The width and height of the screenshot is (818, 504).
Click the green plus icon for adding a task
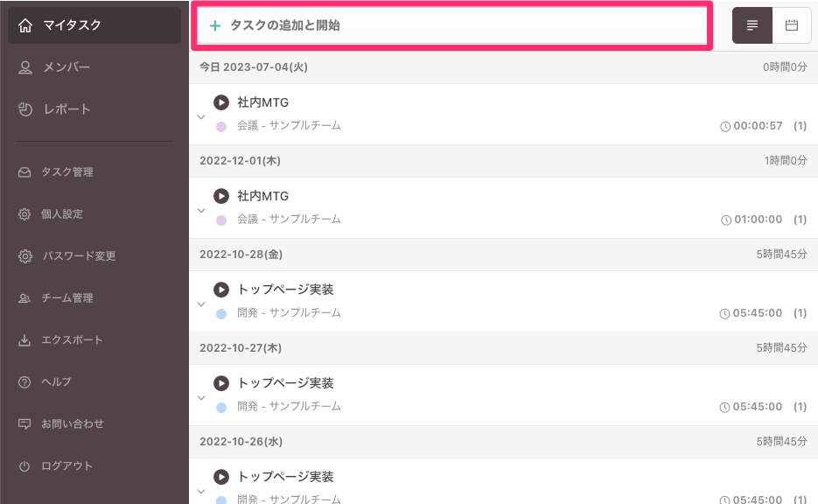point(215,26)
